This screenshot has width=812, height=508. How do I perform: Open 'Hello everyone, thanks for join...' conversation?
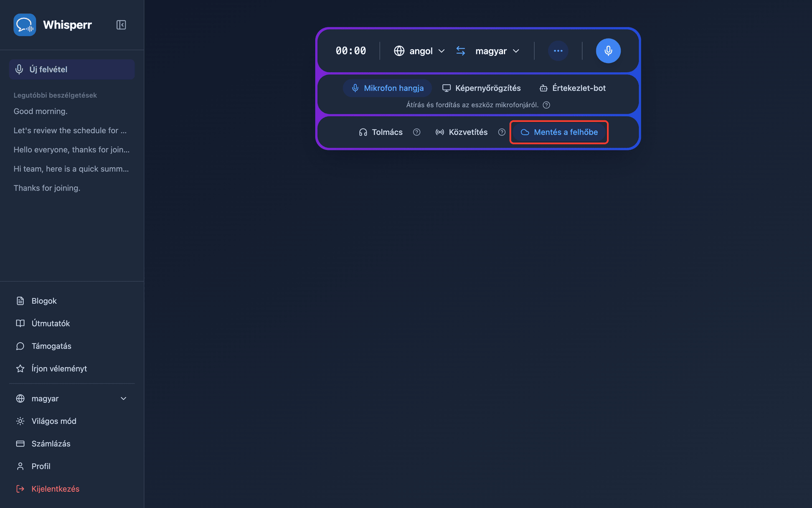(72, 149)
